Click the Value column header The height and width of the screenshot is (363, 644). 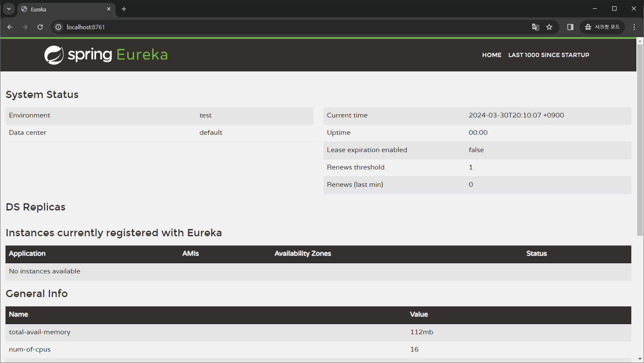tap(419, 314)
